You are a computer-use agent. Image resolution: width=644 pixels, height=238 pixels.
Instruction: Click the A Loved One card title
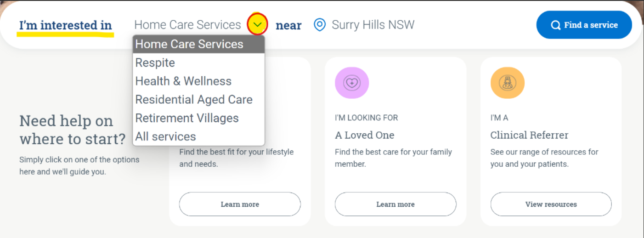click(364, 135)
